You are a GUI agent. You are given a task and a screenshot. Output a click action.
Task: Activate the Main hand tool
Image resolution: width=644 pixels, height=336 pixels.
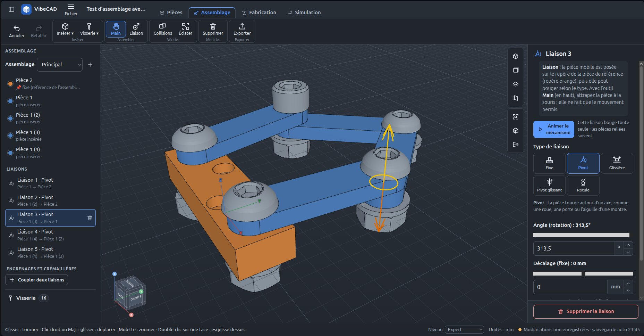[116, 29]
